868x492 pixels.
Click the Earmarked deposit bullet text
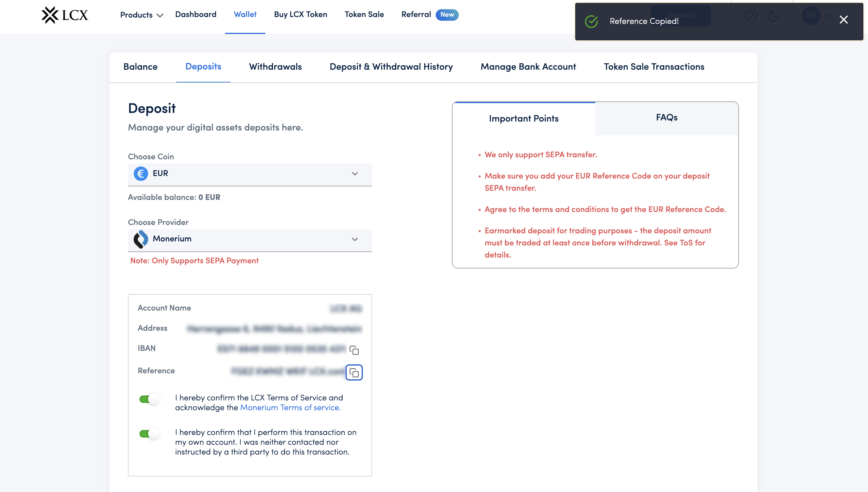coord(598,243)
